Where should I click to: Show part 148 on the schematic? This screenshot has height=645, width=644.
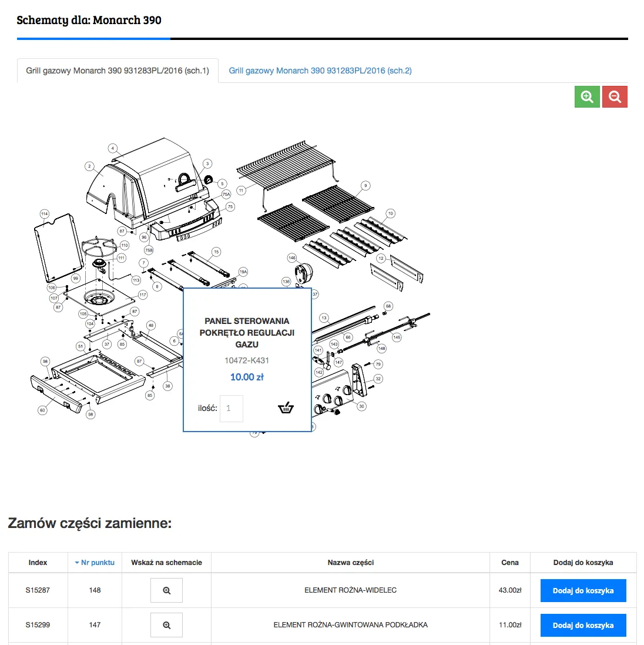(166, 590)
